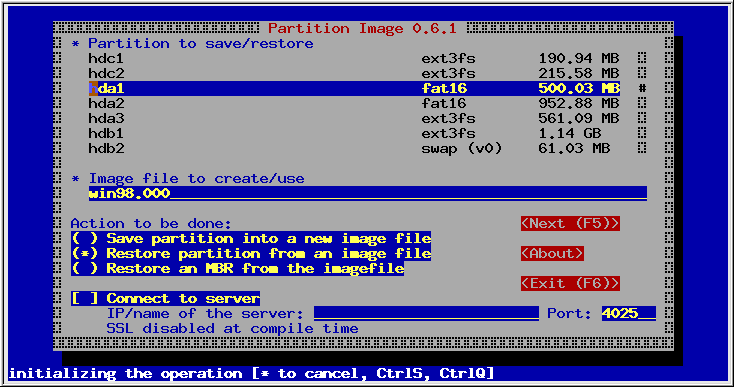This screenshot has height=387, width=734.
Task: Click the IP/name of the server field
Action: pyautogui.click(x=426, y=313)
